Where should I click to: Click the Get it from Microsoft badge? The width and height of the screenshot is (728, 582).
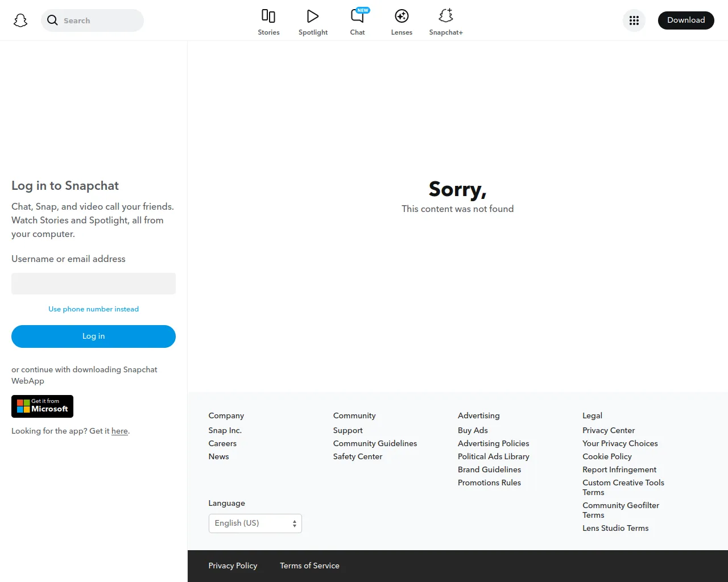coord(42,406)
